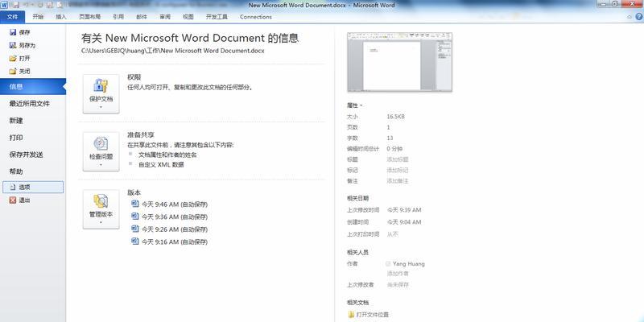Click document icon beside 9:16 AM autosave version

[134, 242]
